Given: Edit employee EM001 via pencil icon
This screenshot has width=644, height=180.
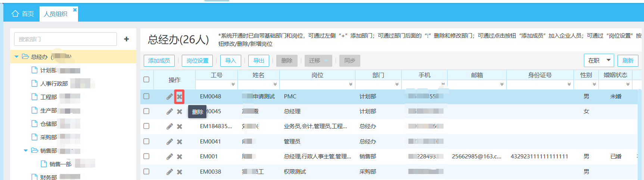Looking at the screenshot, I should coord(169,157).
